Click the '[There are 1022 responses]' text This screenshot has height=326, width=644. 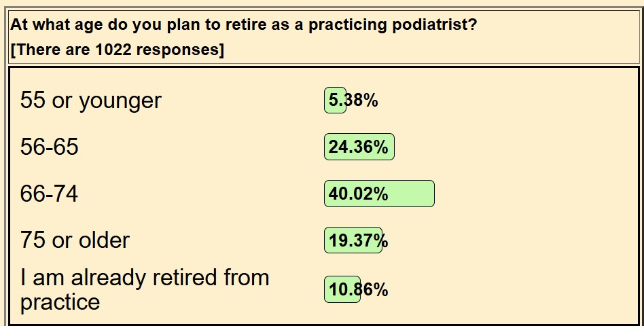pyautogui.click(x=118, y=50)
